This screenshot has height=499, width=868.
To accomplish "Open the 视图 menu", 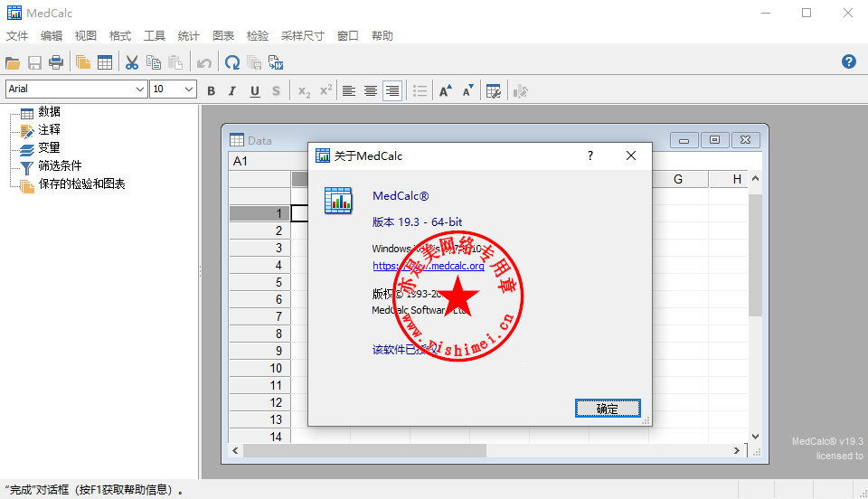I will 86,36.
